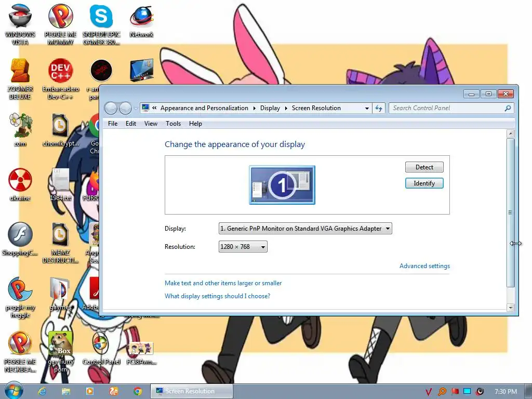532x399 pixels.
Task: Expand the address bar history dropdown
Action: (x=367, y=108)
